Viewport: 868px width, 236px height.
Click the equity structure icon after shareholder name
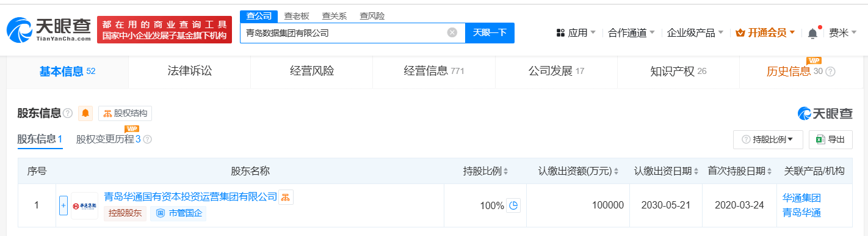(x=286, y=197)
